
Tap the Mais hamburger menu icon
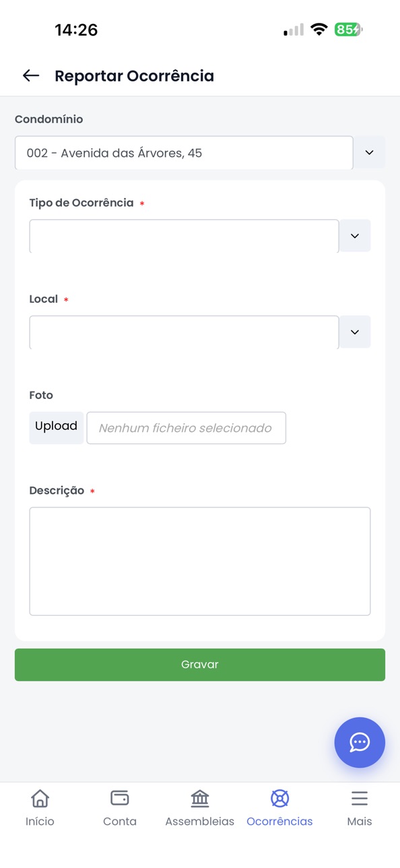coord(360,798)
